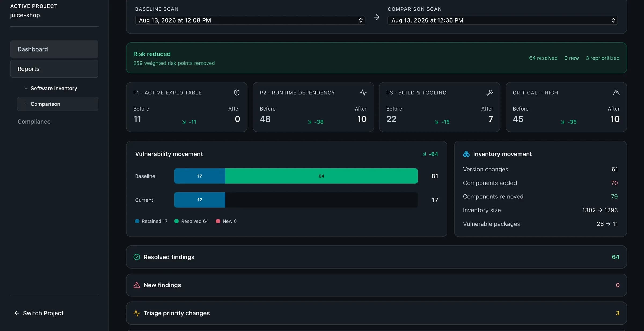This screenshot has height=331, width=644.
Task: Open the Compliance page in sidebar
Action: coord(34,122)
